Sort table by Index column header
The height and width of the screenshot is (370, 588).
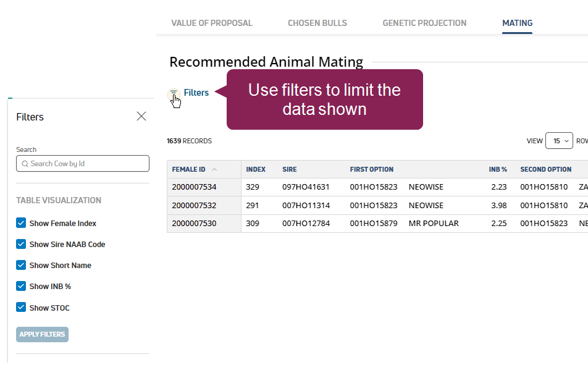click(256, 169)
